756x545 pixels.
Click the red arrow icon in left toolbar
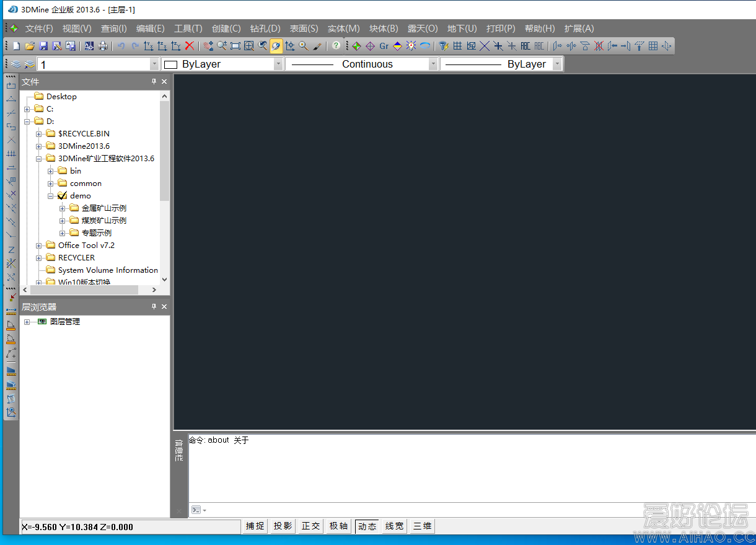tap(11, 296)
